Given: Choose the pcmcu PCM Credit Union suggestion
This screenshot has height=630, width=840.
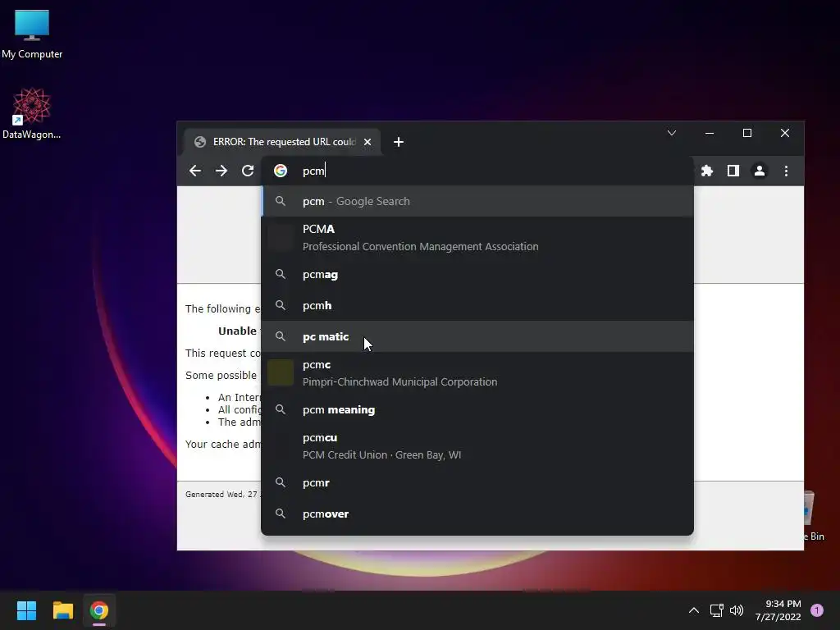Looking at the screenshot, I should click(477, 445).
